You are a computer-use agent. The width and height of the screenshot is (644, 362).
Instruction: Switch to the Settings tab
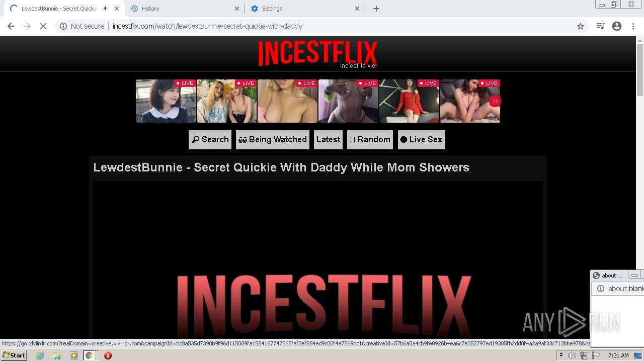pyautogui.click(x=272, y=9)
